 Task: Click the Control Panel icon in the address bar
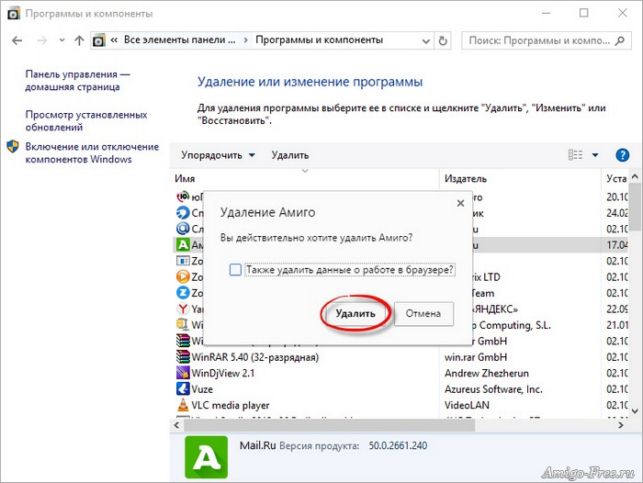coord(98,41)
